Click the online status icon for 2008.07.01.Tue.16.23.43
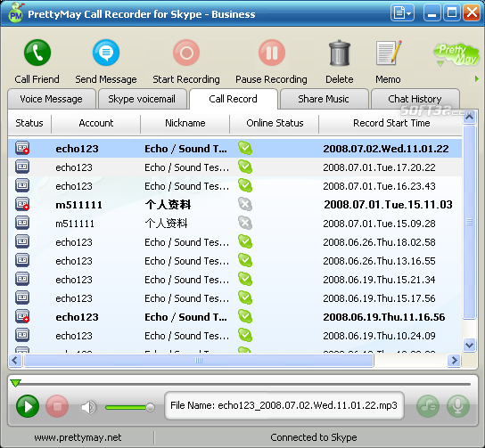 (x=245, y=185)
